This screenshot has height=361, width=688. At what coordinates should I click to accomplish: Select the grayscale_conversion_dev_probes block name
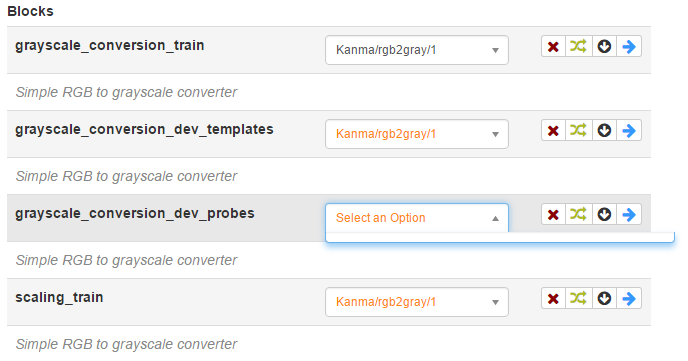pos(135,214)
